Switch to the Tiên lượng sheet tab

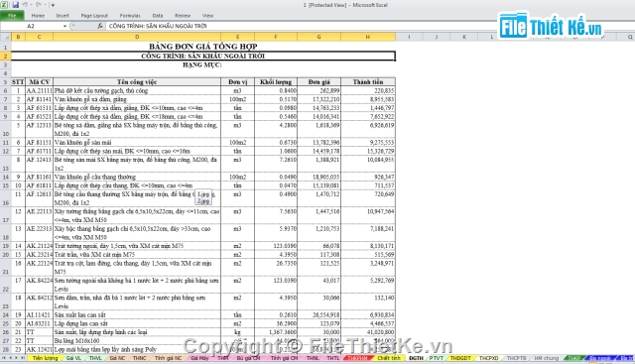(45, 358)
